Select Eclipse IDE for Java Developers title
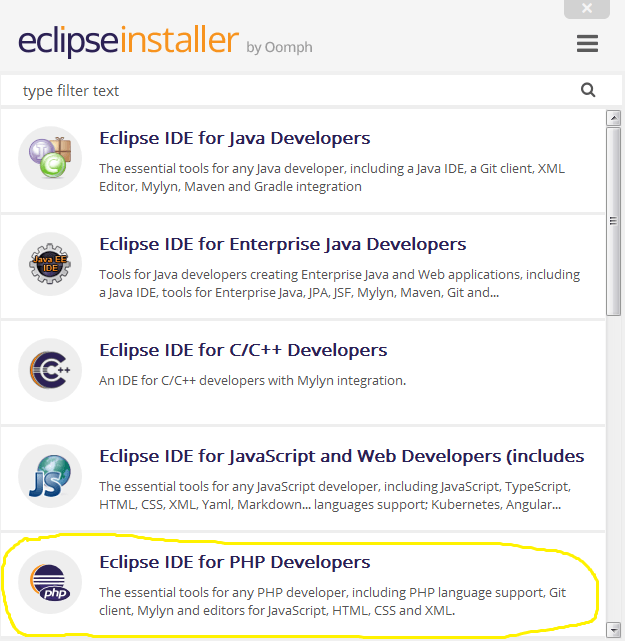Image resolution: width=625 pixels, height=641 pixels. (x=235, y=138)
